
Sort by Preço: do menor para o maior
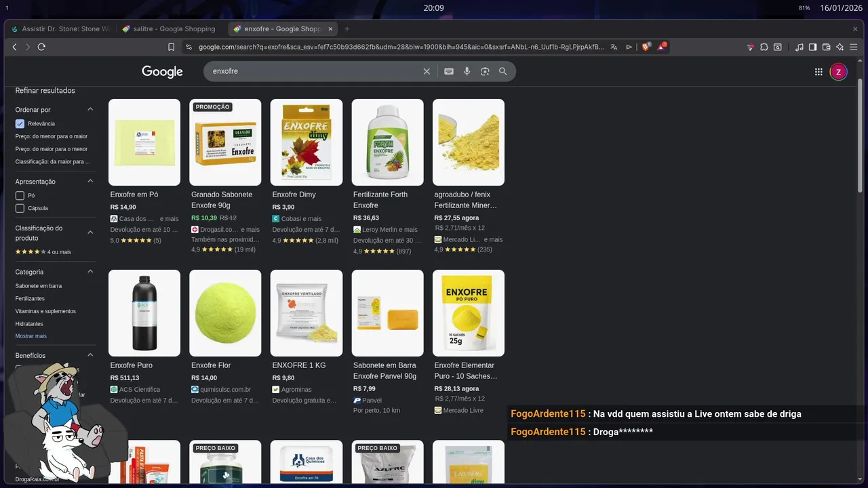tap(52, 136)
